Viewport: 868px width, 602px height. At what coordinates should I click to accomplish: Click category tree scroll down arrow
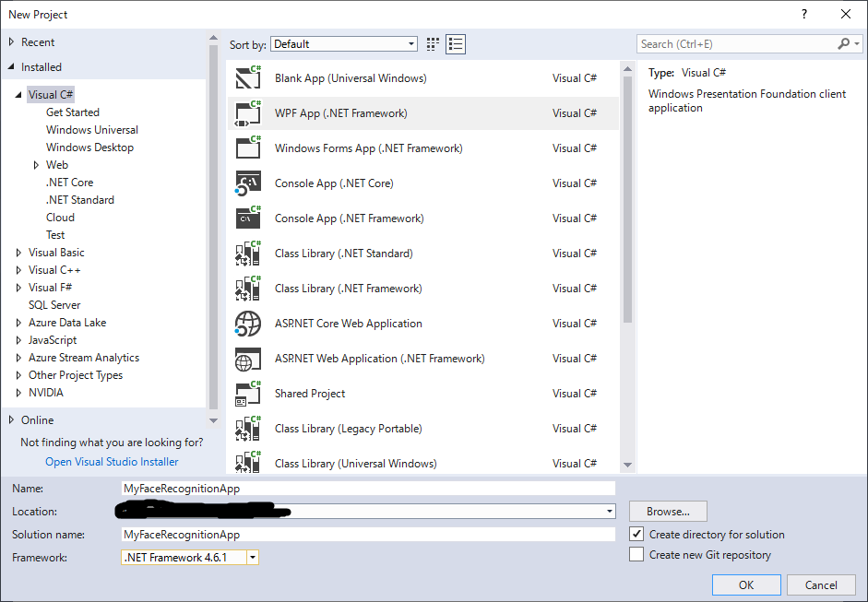coord(213,420)
